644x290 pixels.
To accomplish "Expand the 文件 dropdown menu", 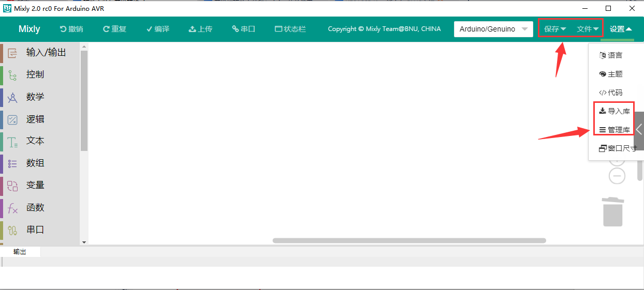I will pos(588,29).
